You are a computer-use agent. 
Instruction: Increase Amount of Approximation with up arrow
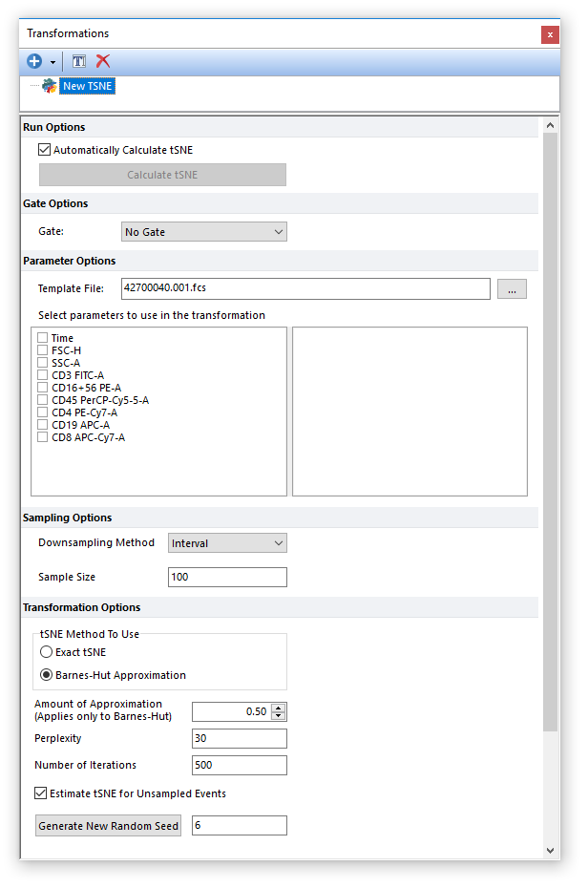point(279,708)
